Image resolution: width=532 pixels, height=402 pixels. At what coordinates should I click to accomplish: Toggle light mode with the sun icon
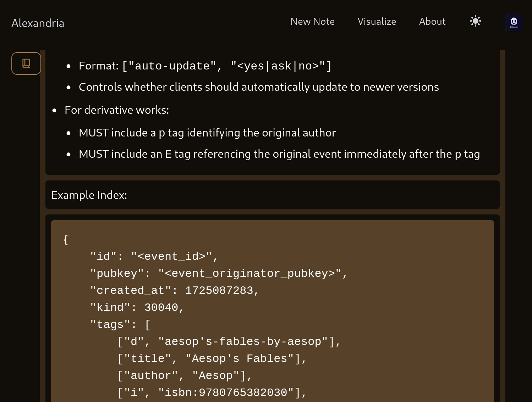[x=475, y=21]
